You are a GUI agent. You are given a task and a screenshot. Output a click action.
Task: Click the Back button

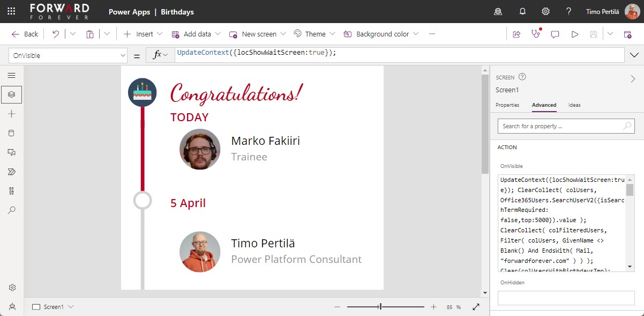(25, 34)
